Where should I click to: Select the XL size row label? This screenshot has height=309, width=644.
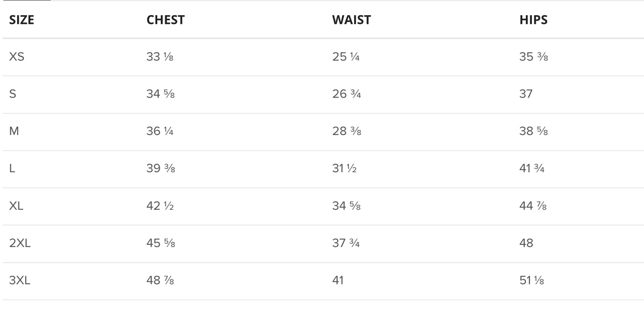[16, 205]
